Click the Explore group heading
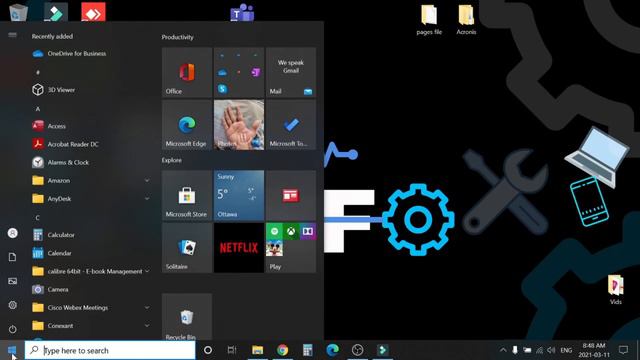The height and width of the screenshot is (360, 640). pyautogui.click(x=171, y=160)
